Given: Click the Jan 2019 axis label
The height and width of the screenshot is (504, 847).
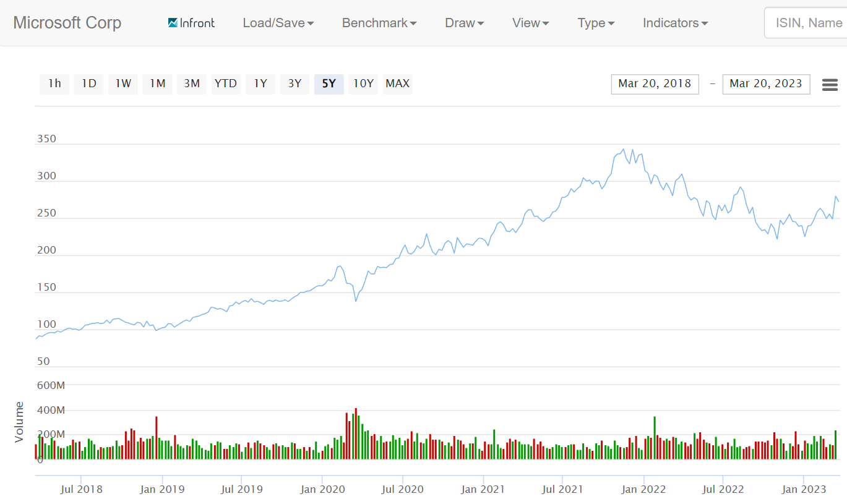Looking at the screenshot, I should (163, 489).
